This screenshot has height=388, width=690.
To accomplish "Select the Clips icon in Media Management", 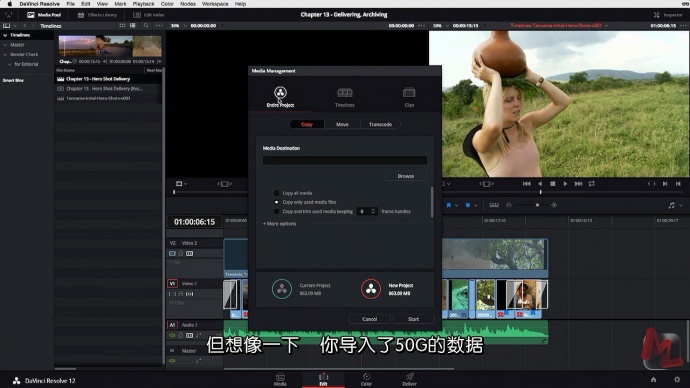I will coord(409,92).
